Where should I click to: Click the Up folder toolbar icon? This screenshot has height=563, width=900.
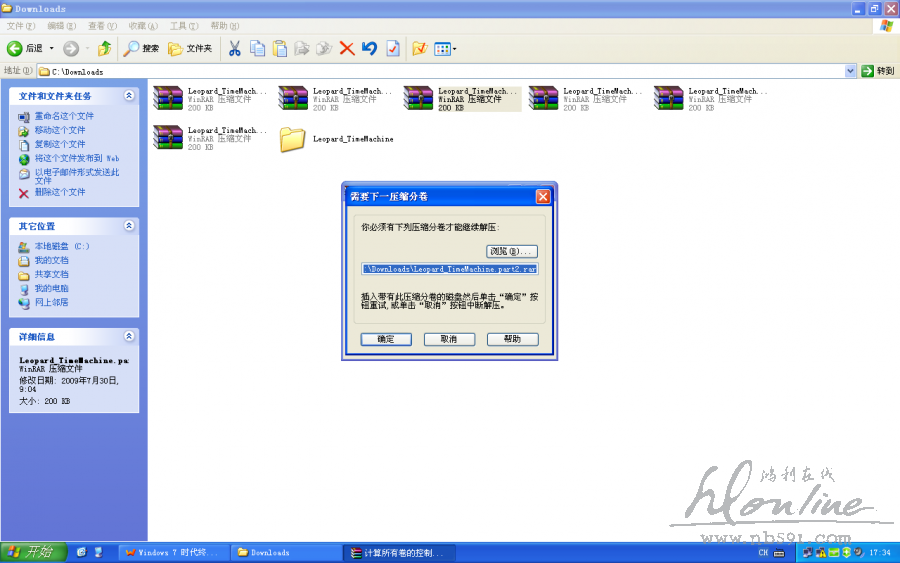pos(104,48)
